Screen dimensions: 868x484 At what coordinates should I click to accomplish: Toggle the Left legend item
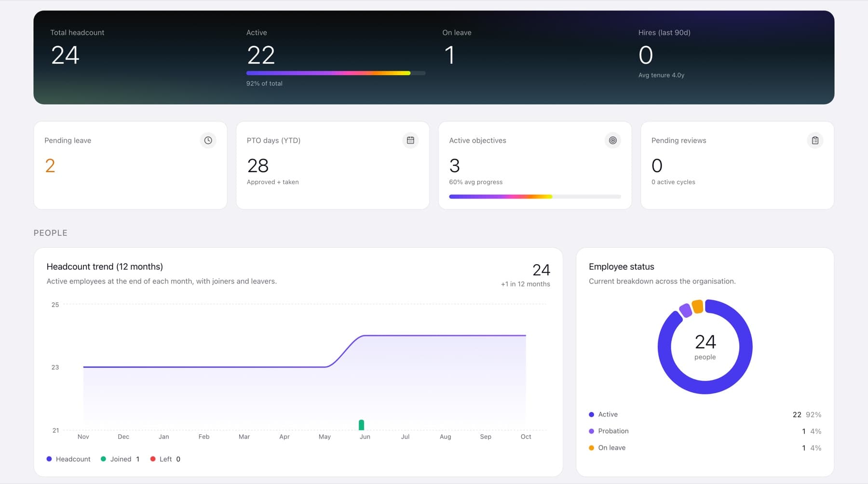(165, 459)
